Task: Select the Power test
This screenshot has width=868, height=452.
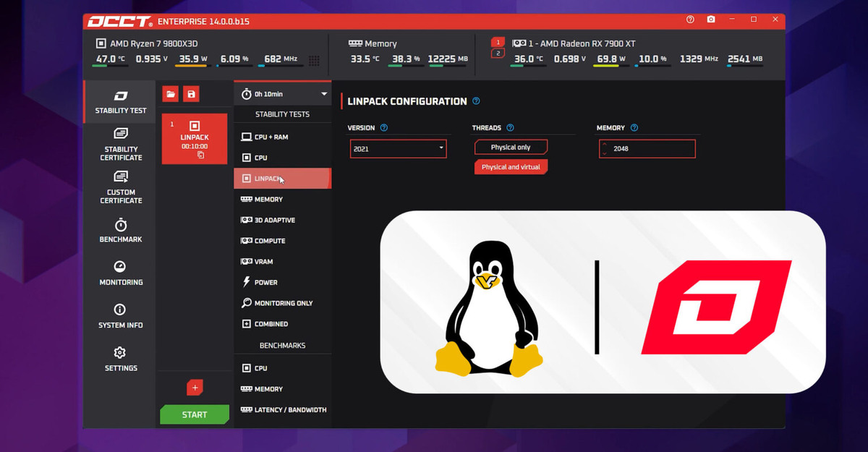Action: pyautogui.click(x=282, y=282)
